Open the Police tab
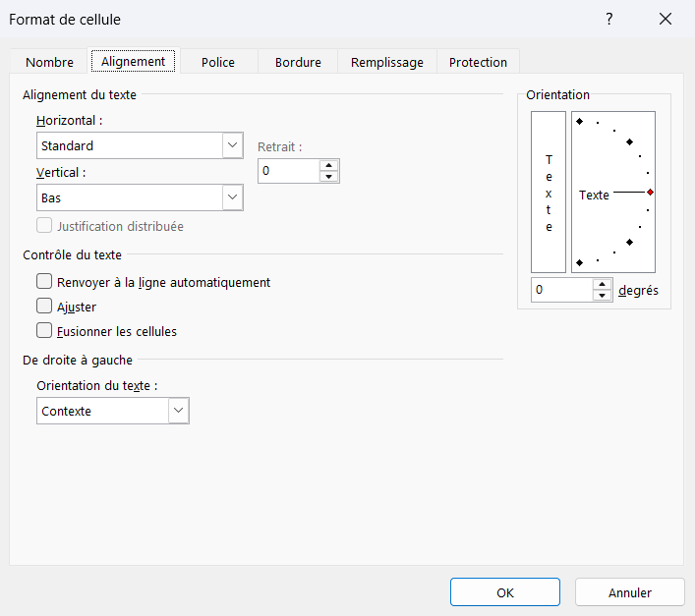Image resolution: width=695 pixels, height=616 pixels. (x=218, y=62)
